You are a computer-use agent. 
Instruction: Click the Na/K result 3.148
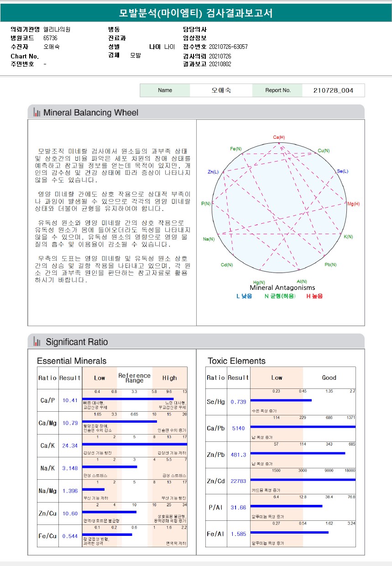70,468
